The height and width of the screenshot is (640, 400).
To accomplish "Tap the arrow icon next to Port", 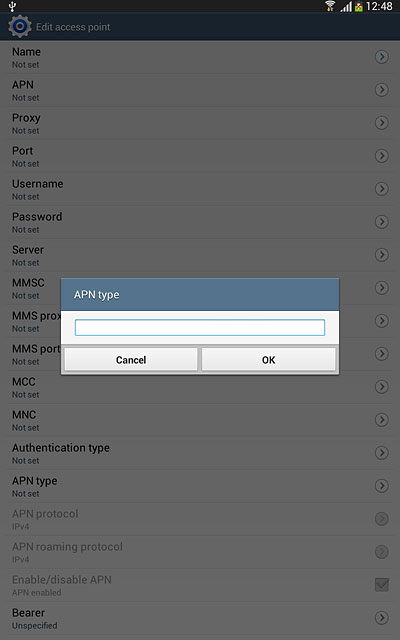I will click(x=382, y=156).
